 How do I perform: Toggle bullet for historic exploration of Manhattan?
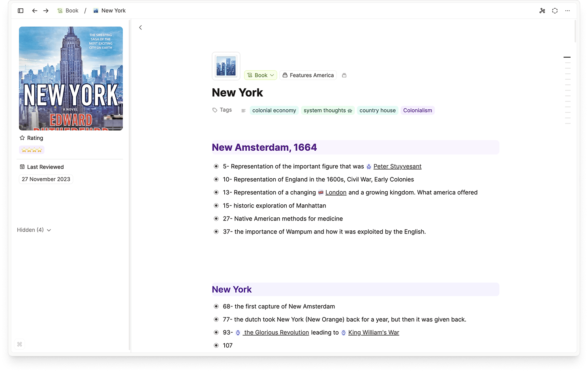(216, 206)
